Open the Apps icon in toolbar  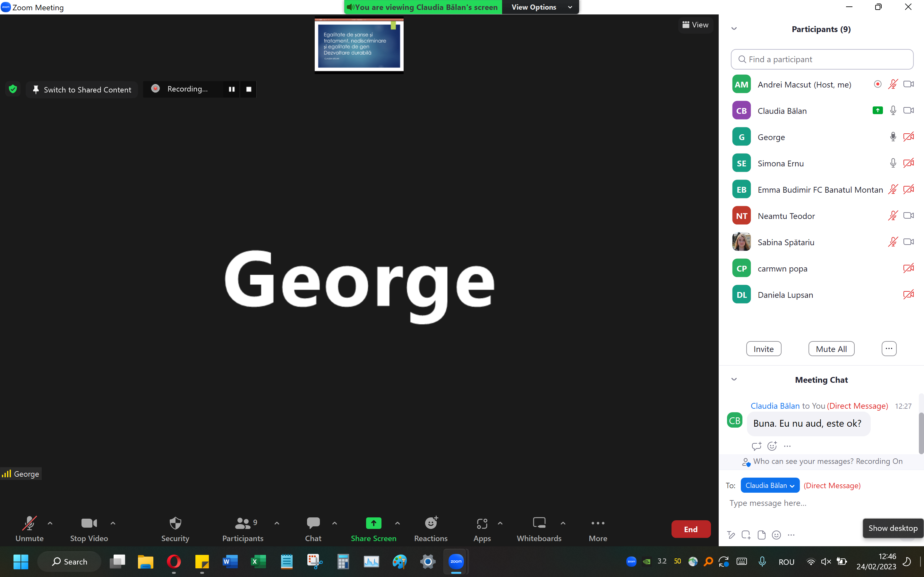pos(482,523)
